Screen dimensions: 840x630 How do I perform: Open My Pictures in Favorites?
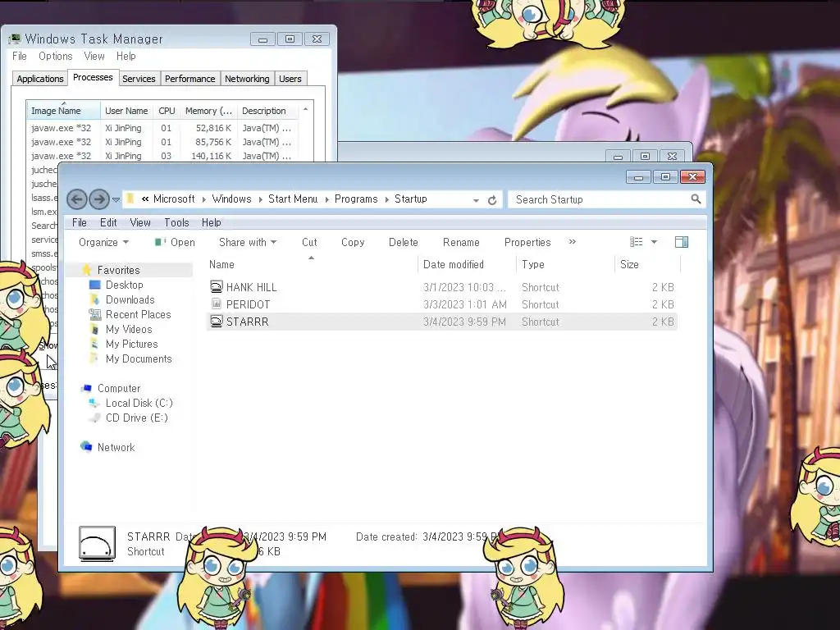click(132, 344)
